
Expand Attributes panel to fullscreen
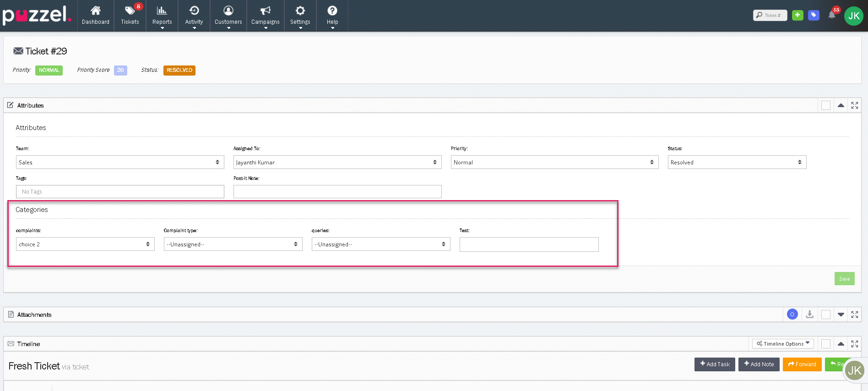[854, 105]
